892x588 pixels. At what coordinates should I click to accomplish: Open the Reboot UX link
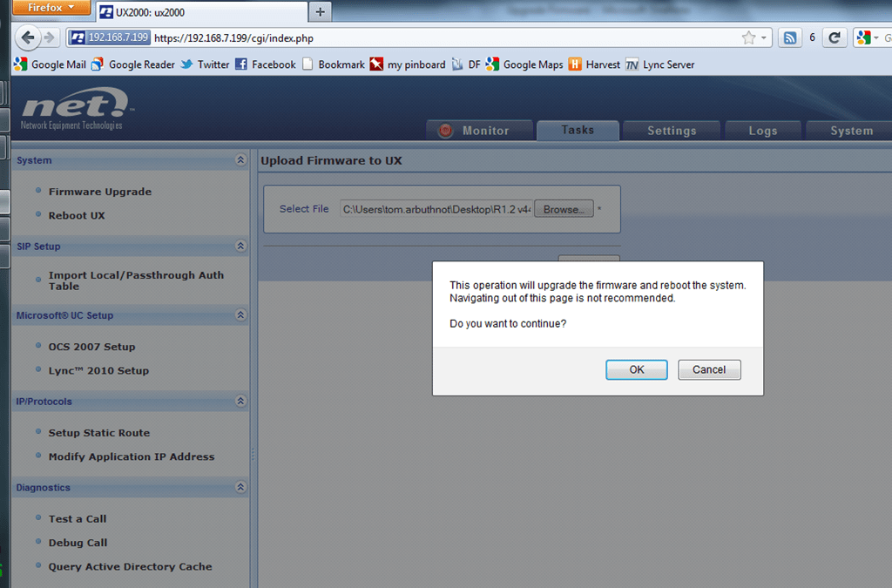pos(77,215)
